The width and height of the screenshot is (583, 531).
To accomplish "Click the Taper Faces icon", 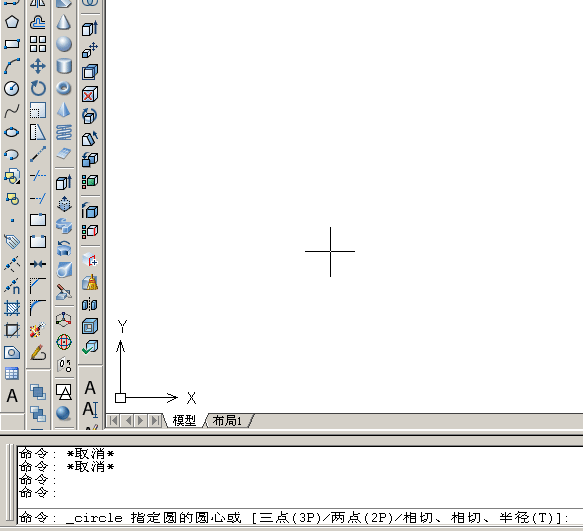I will click(90, 138).
